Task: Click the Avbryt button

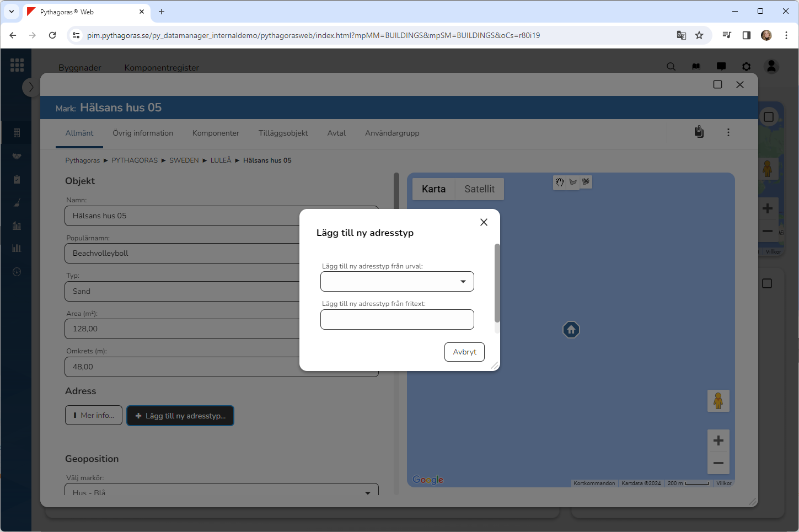Action: pyautogui.click(x=464, y=352)
